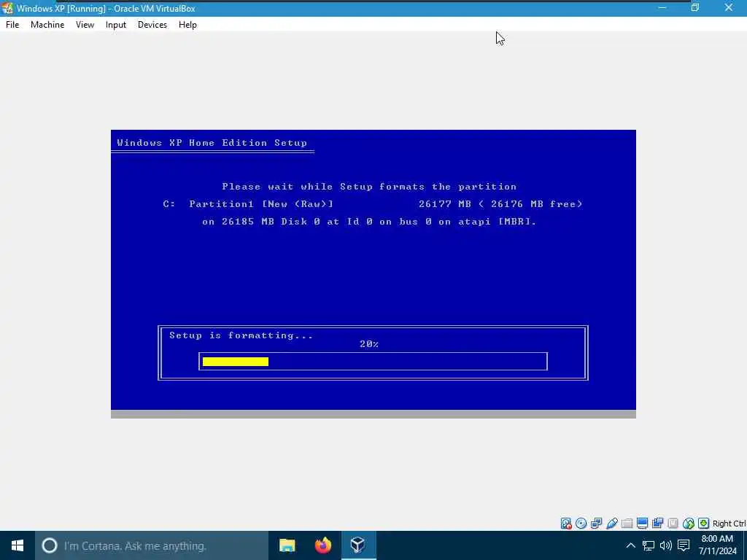Minimize the VirtualBox window

662,8
